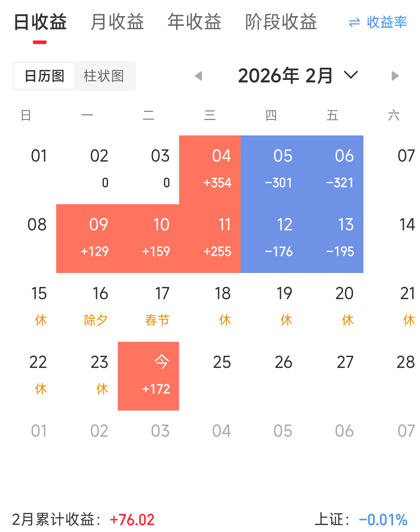The height and width of the screenshot is (532, 420).
Task: Switch to the 日历图 calendar view
Action: tap(44, 76)
